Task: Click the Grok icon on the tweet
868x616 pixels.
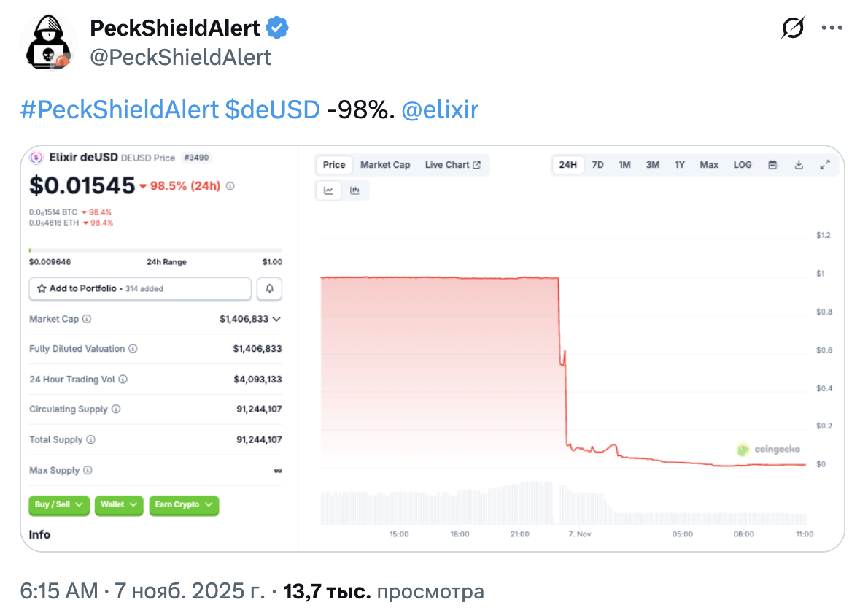Action: click(792, 27)
